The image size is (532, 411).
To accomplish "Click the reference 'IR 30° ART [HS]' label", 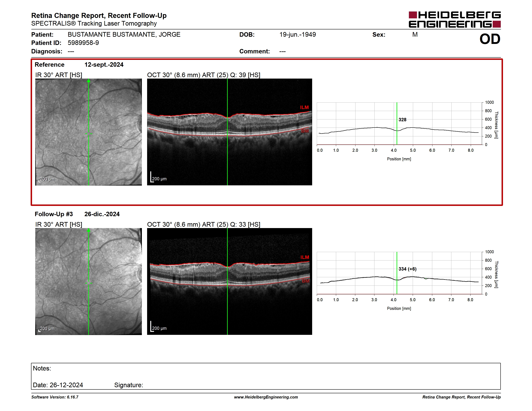I will 59,75.
